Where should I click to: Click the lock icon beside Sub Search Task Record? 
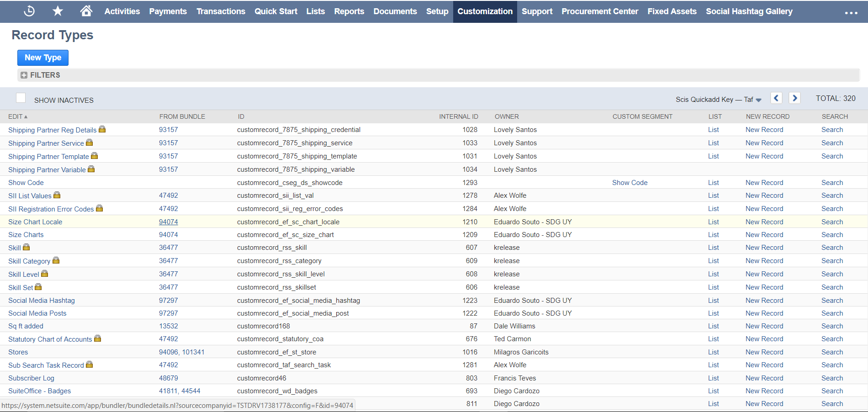click(x=89, y=364)
